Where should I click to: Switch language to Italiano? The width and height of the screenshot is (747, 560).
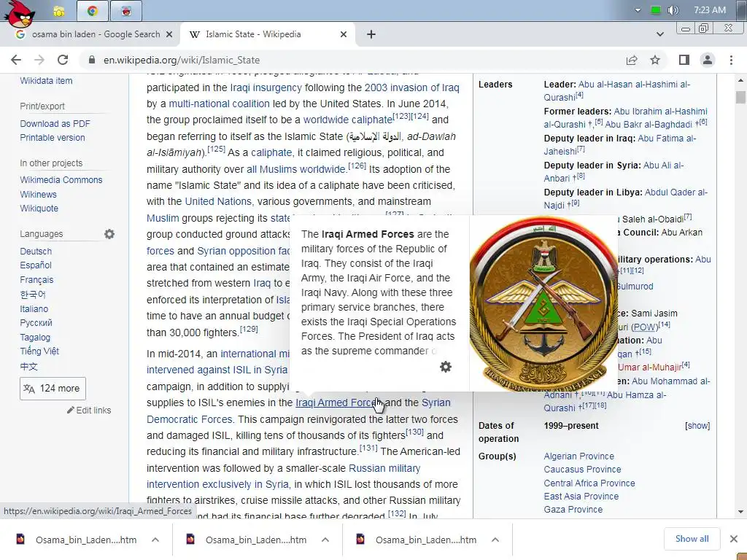click(34, 308)
